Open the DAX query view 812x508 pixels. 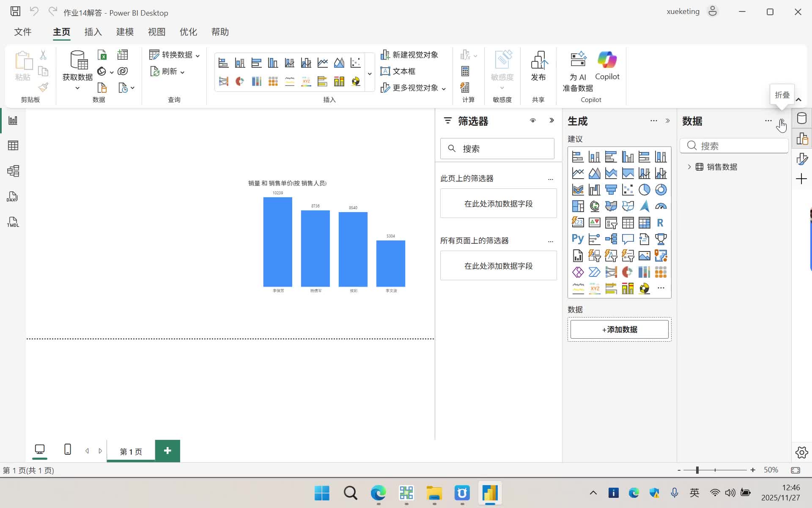[13, 196]
